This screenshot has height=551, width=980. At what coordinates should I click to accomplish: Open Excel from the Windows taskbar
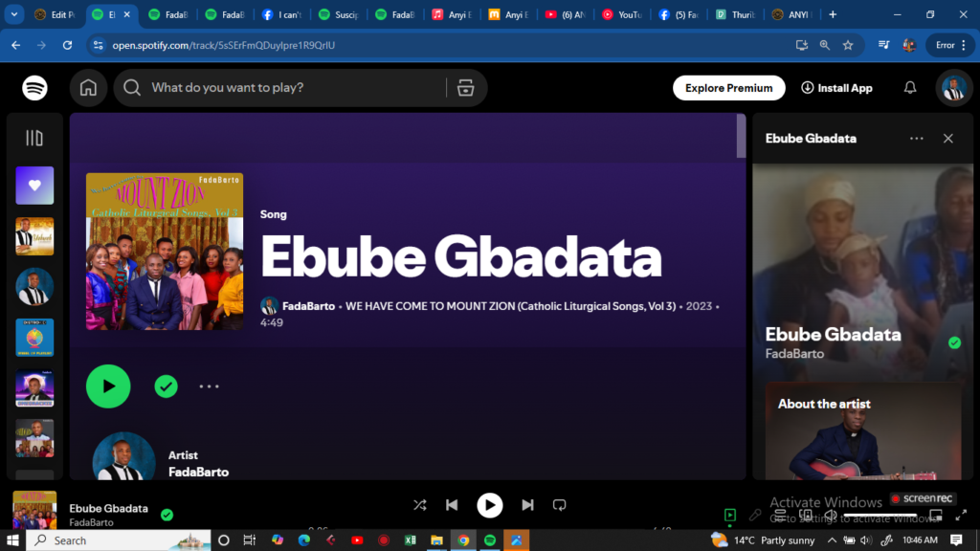click(410, 540)
